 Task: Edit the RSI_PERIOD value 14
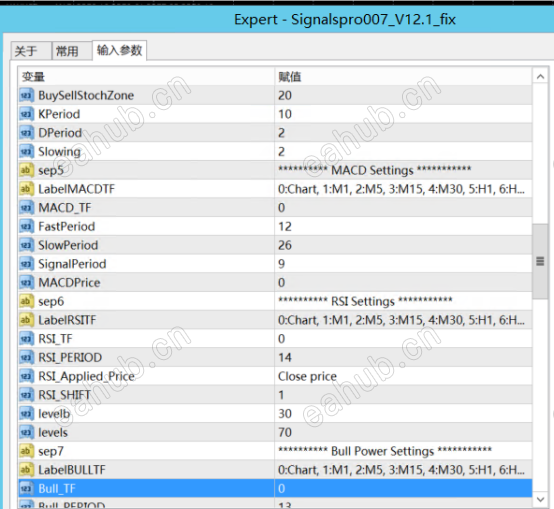403,357
